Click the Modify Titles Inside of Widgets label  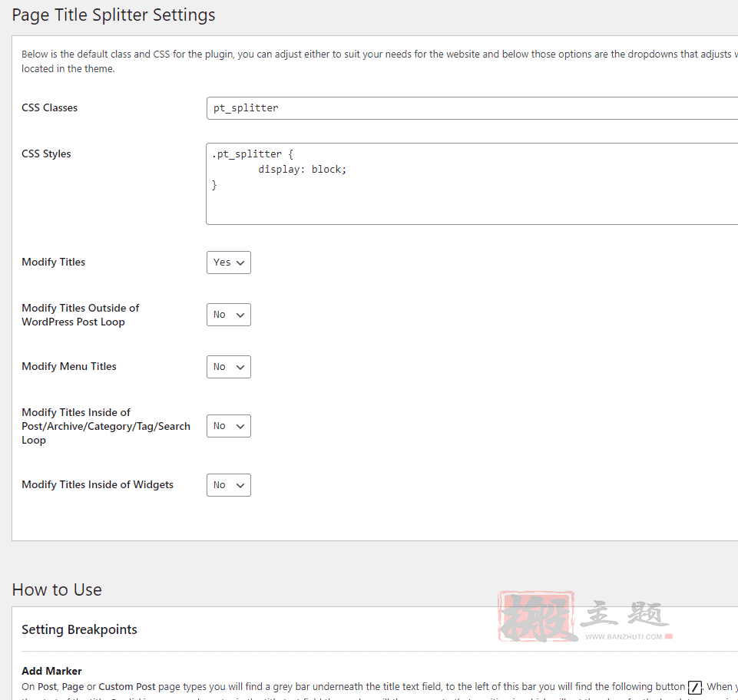[x=98, y=484]
